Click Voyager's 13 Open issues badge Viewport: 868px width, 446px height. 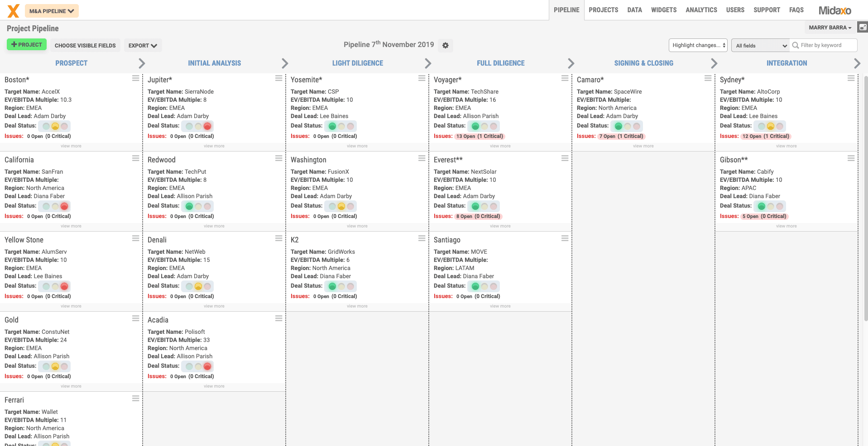pyautogui.click(x=480, y=136)
